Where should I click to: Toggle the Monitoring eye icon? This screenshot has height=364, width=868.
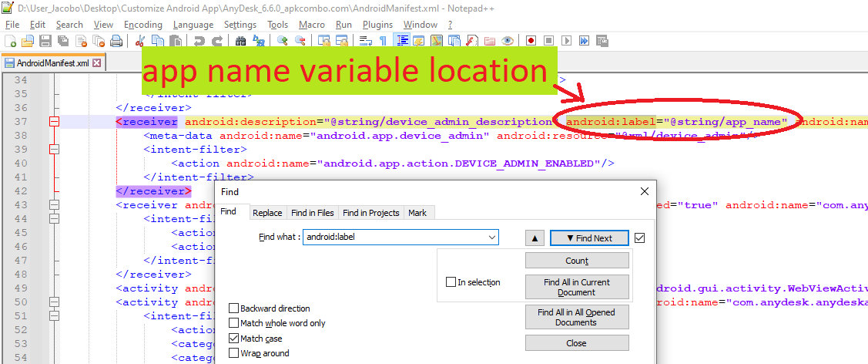[507, 41]
